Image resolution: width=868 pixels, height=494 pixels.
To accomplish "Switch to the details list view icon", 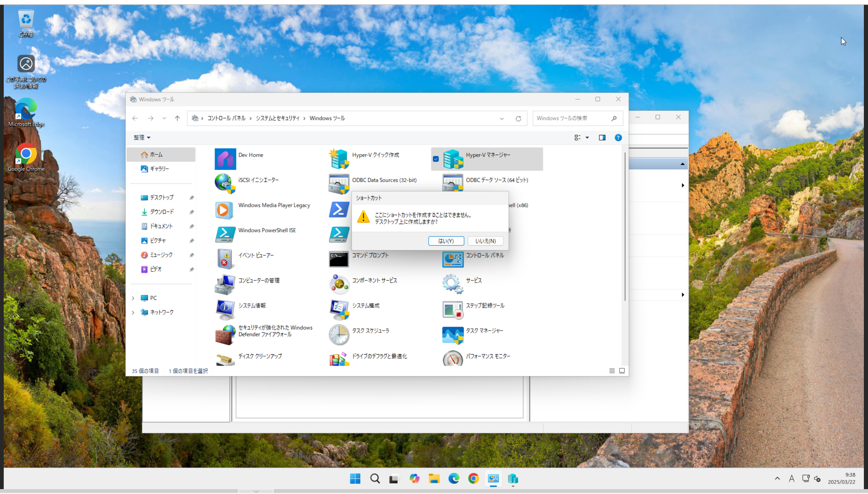I will pos(612,371).
